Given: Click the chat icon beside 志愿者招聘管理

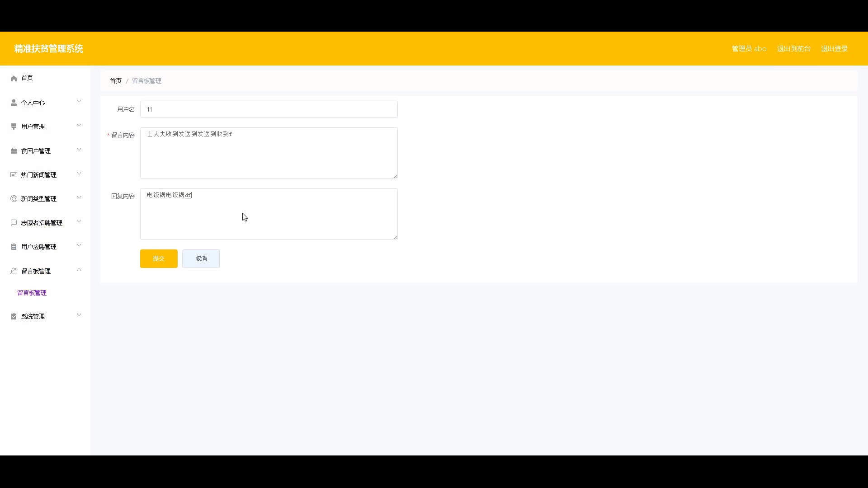Looking at the screenshot, I should pyautogui.click(x=14, y=223).
